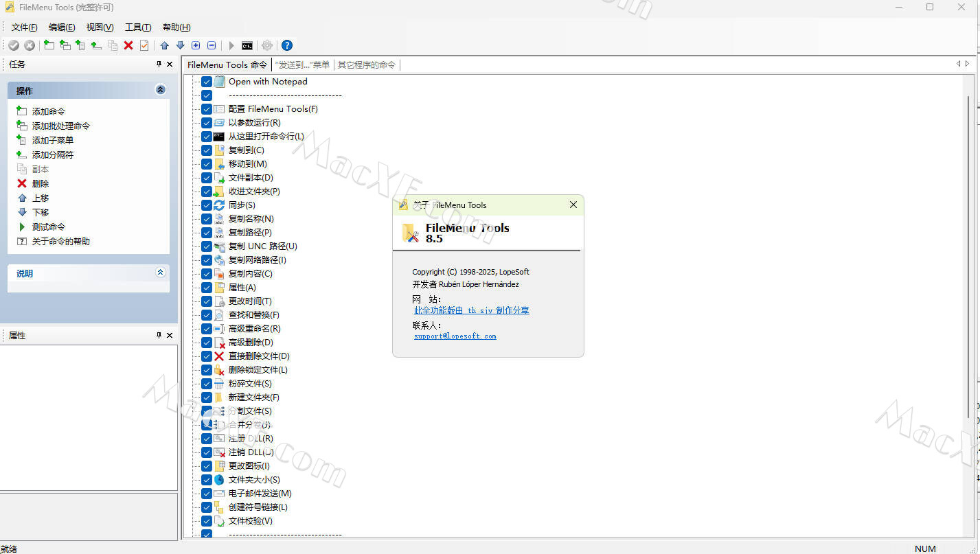Screen dimensions: 980x554
Task: Toggle the 文件校验(V) checkbox
Action: coord(207,521)
